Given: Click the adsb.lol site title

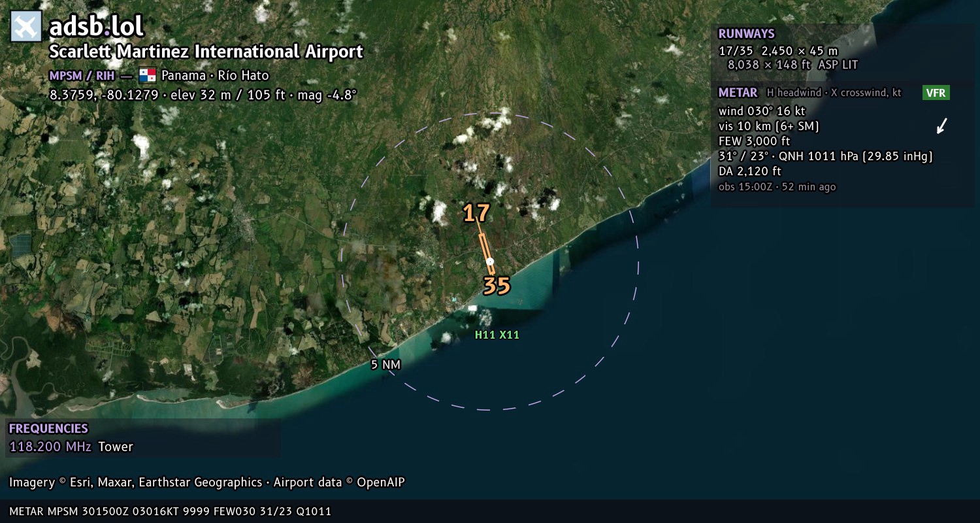Looking at the screenshot, I should 97,27.
